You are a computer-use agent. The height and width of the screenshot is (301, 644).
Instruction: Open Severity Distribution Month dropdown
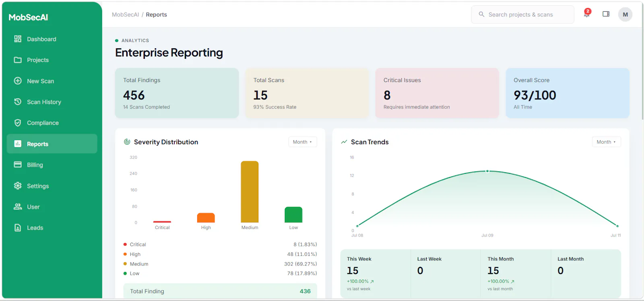pos(303,142)
